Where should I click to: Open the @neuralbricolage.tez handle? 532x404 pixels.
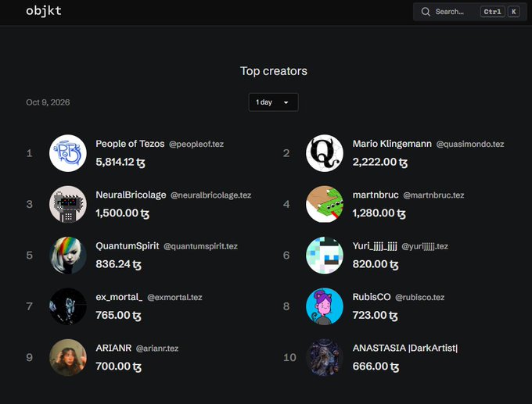coord(210,195)
